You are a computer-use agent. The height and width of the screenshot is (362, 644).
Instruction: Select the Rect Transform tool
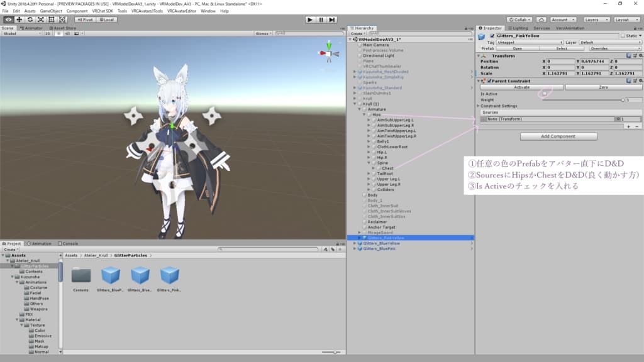(x=52, y=19)
